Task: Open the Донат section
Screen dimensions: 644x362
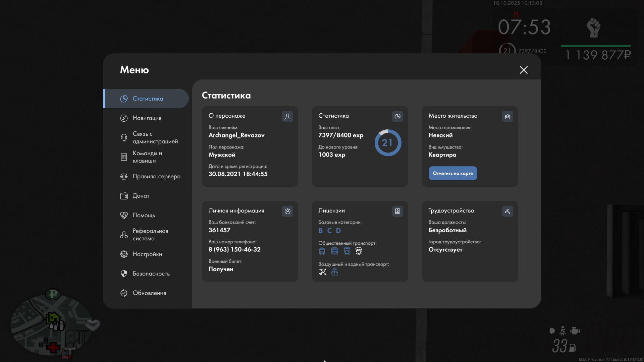Action: pyautogui.click(x=141, y=196)
